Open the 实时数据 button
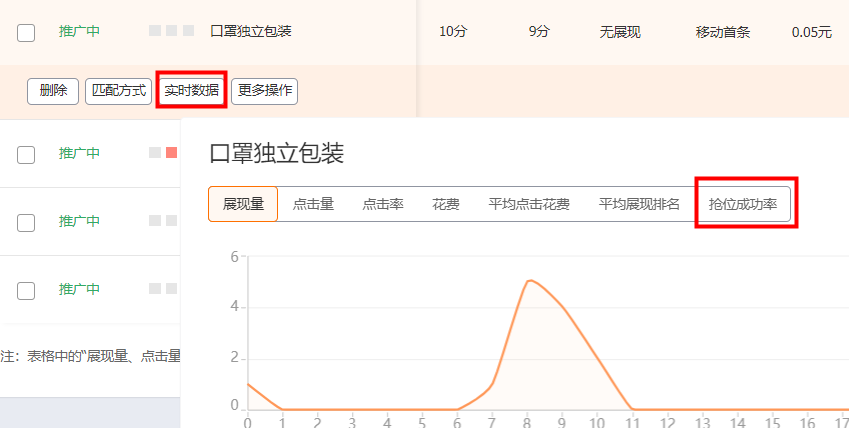849x428 pixels. pos(191,91)
